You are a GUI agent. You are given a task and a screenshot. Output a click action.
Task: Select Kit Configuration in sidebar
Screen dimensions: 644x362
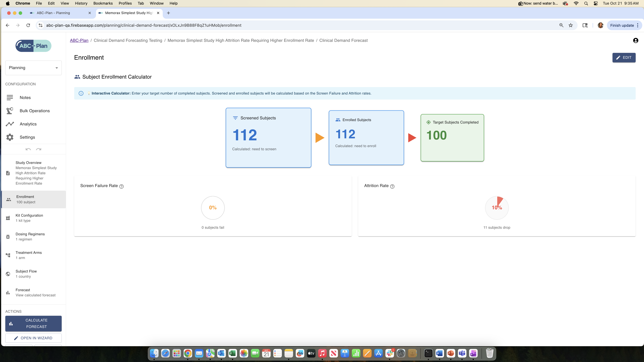[29, 218]
